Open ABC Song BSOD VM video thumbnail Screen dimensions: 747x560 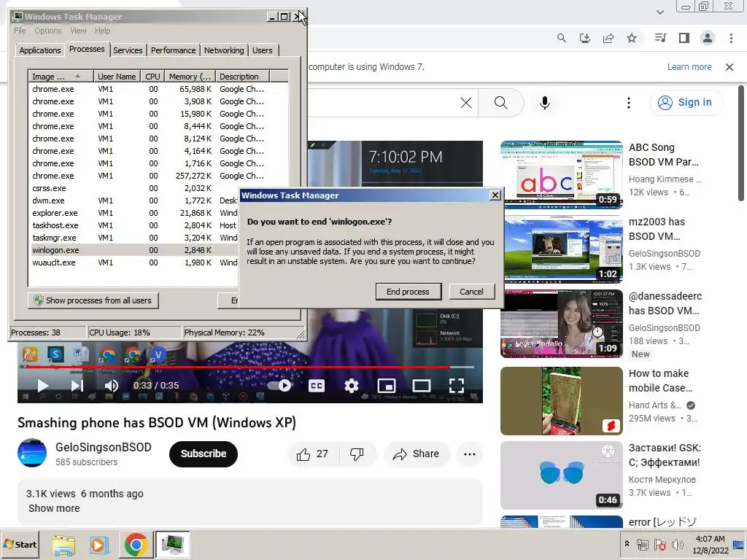pyautogui.click(x=561, y=174)
